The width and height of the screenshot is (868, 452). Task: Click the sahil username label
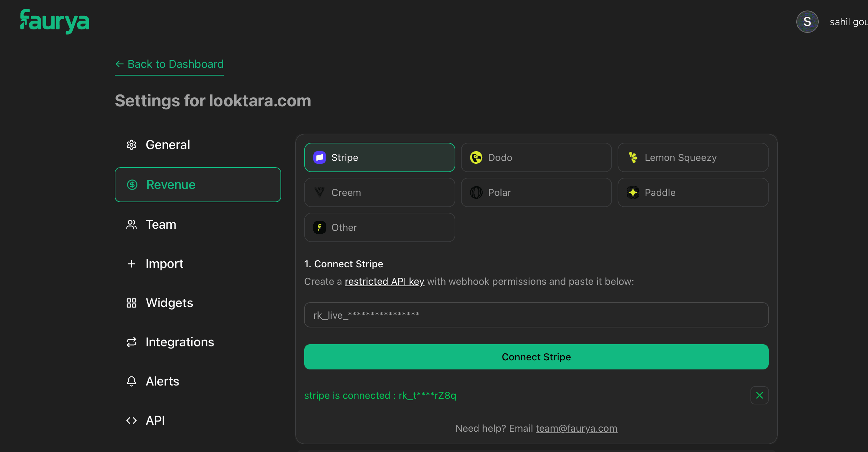(x=849, y=22)
